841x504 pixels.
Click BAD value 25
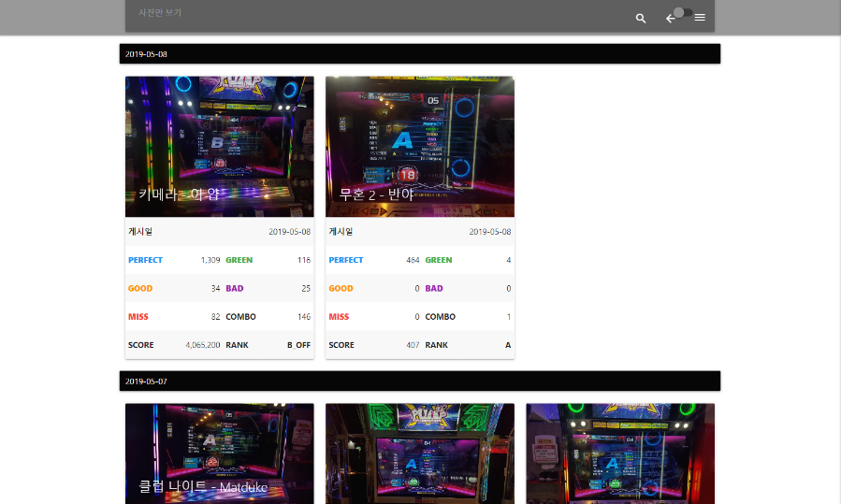306,288
